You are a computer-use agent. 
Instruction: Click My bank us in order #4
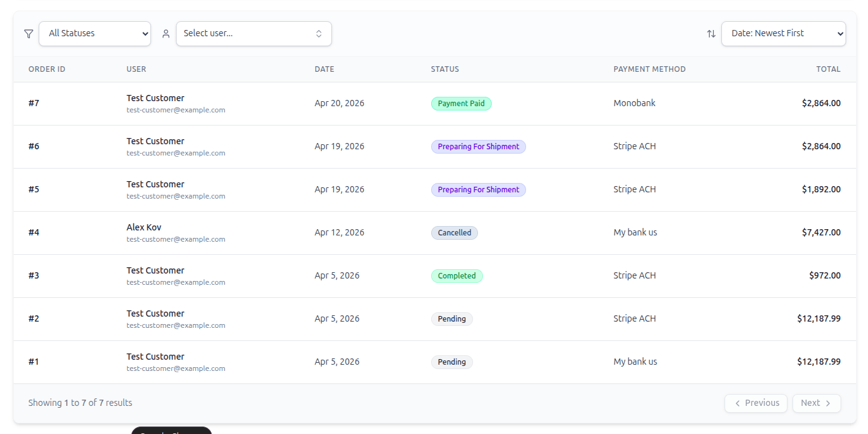tap(635, 233)
